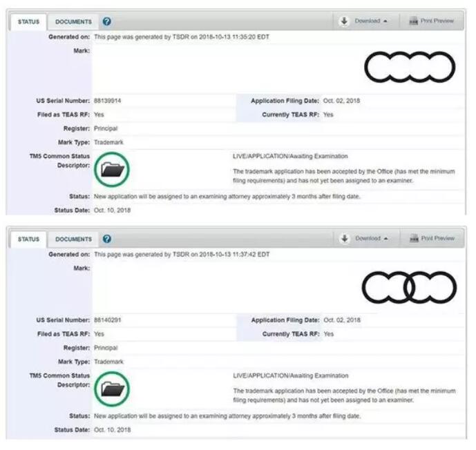The height and width of the screenshot is (450, 476).
Task: Click 'LIVE/APPLICATION/Awaiting Examination' text in bottom panel
Action: coord(291,375)
